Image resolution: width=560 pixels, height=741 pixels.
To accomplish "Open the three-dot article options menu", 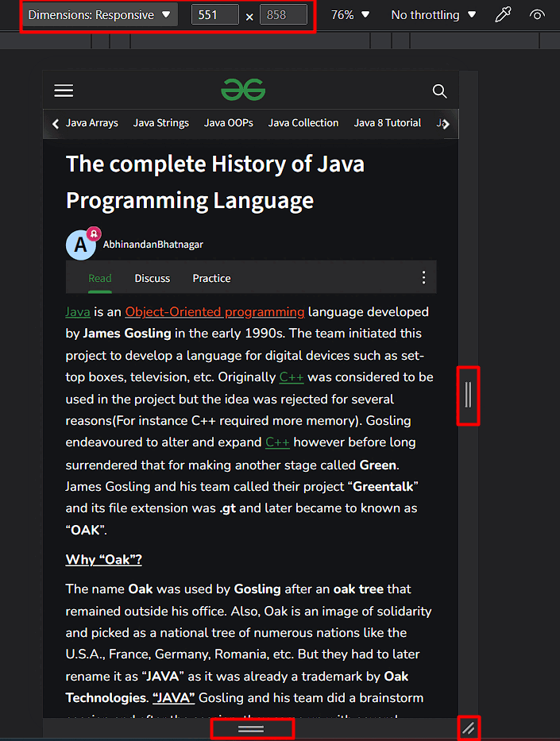I will (424, 278).
